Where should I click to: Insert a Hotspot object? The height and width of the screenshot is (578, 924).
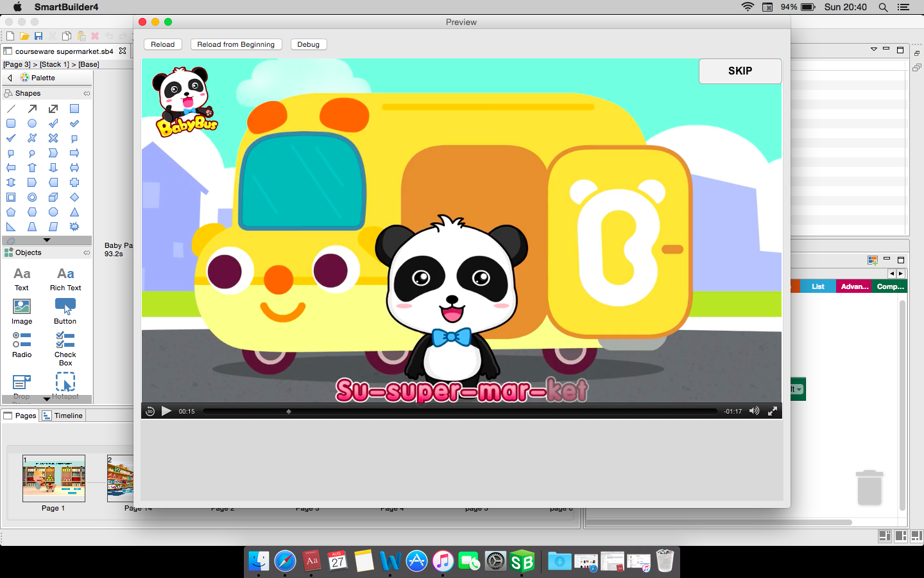[65, 387]
